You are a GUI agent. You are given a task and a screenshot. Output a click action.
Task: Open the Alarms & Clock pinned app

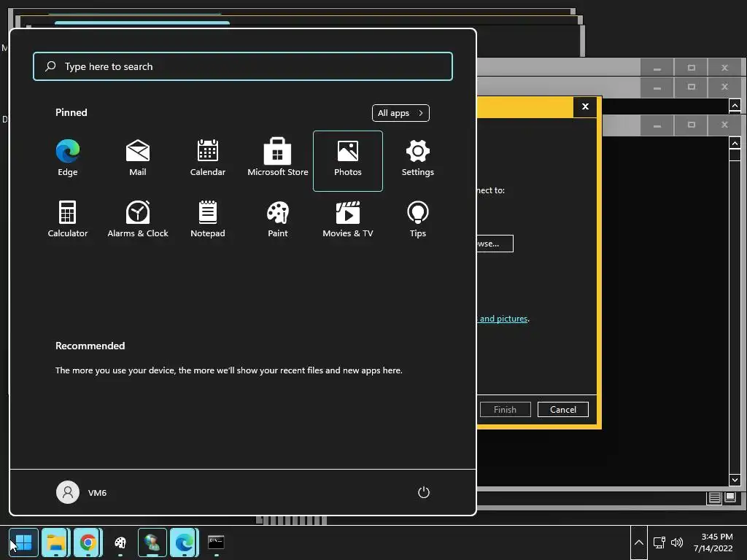tap(138, 219)
